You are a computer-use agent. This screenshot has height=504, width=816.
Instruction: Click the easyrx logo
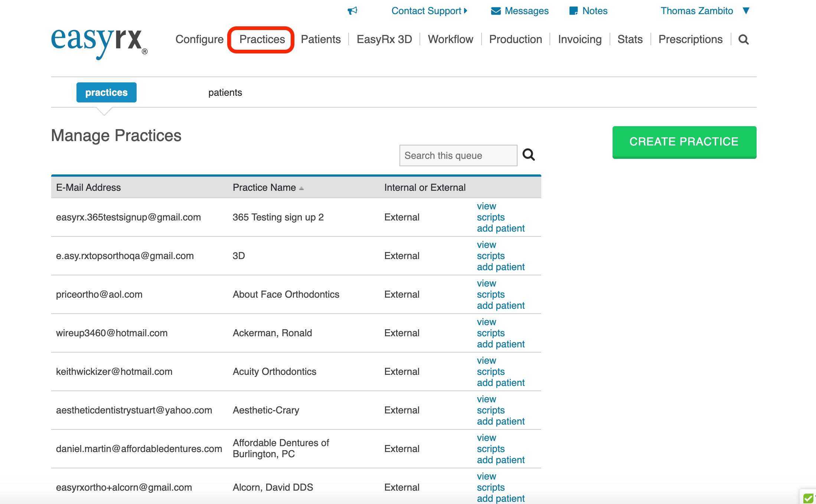pos(99,42)
